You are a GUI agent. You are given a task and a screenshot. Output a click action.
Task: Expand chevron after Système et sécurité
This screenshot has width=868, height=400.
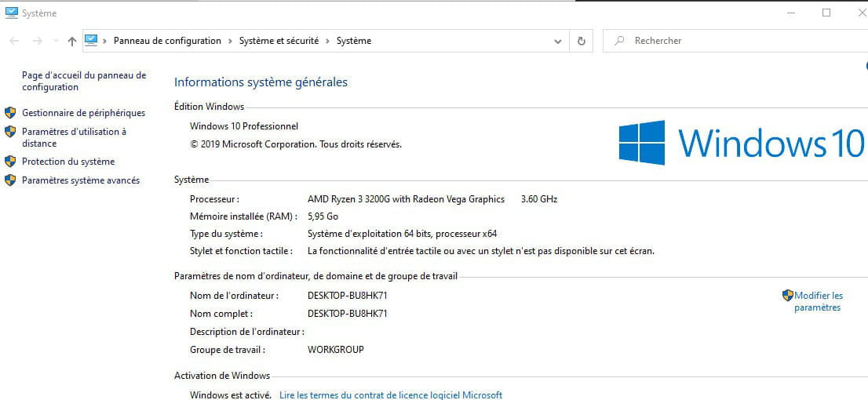coord(328,41)
